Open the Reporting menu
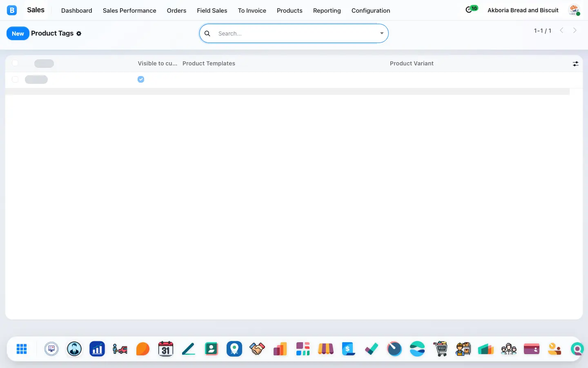 pos(327,11)
